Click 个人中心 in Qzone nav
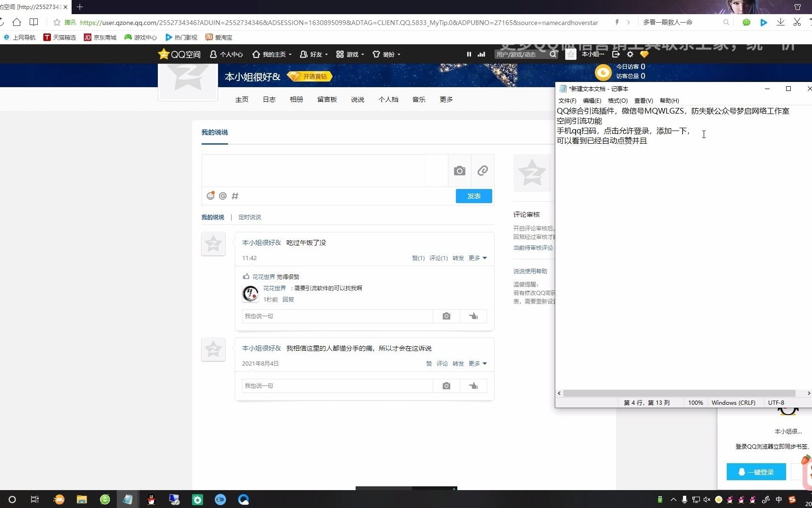This screenshot has width=812, height=508. 227,54
